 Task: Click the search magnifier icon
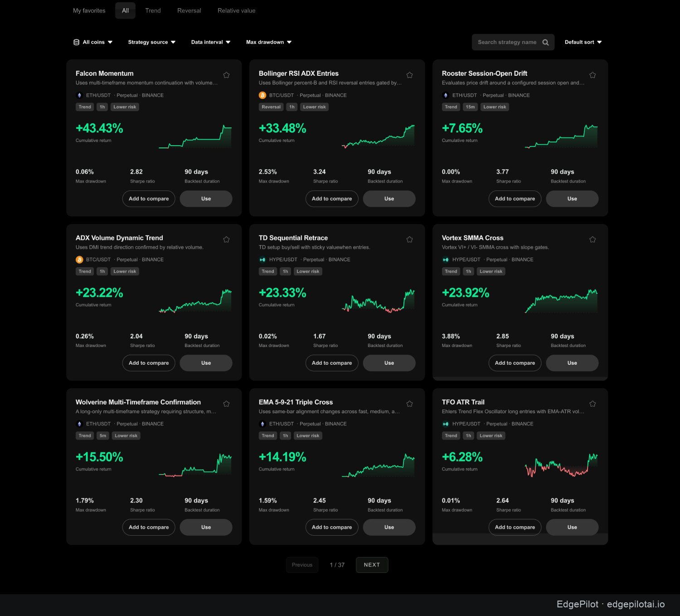[x=545, y=42]
